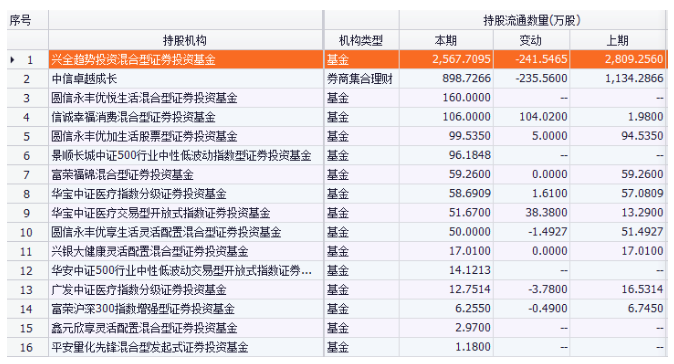674x364 pixels.
Task: Select the 富荣福锦混合型证券投资基金 row
Action: coord(337,174)
